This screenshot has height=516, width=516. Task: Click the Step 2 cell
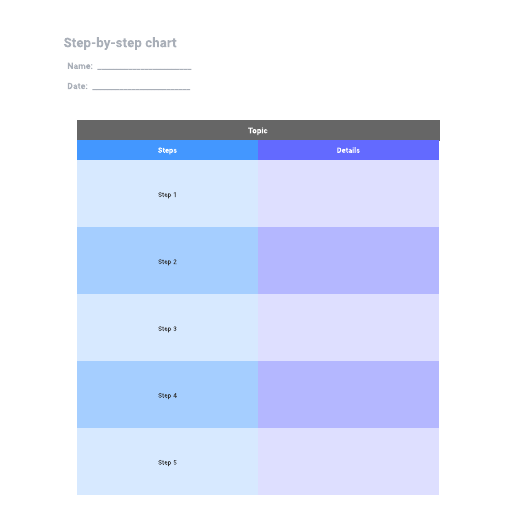pyautogui.click(x=167, y=261)
